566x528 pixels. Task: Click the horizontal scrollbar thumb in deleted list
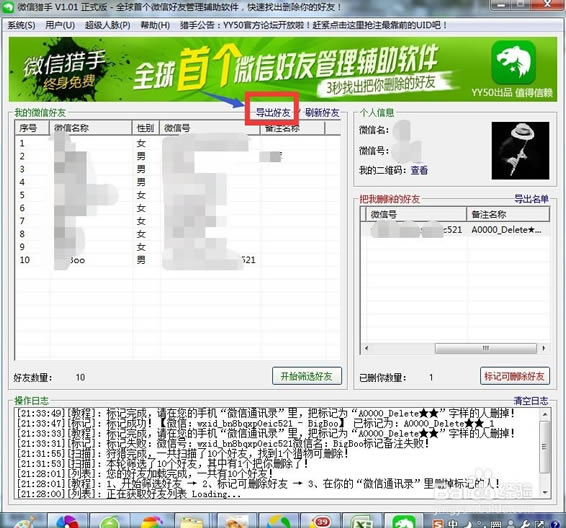tap(486, 348)
